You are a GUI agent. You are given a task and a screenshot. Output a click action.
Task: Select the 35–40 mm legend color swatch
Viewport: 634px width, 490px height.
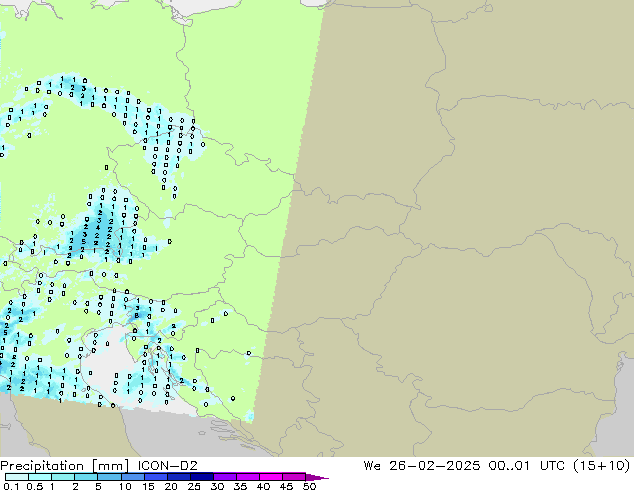click(x=247, y=477)
